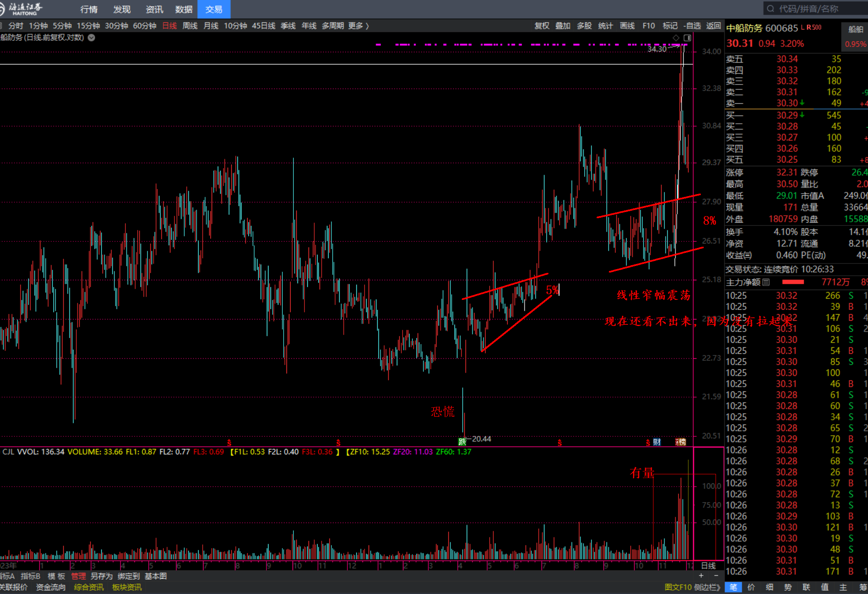Toggle -自选 watchlist removal
This screenshot has height=594, width=868.
tap(692, 26)
